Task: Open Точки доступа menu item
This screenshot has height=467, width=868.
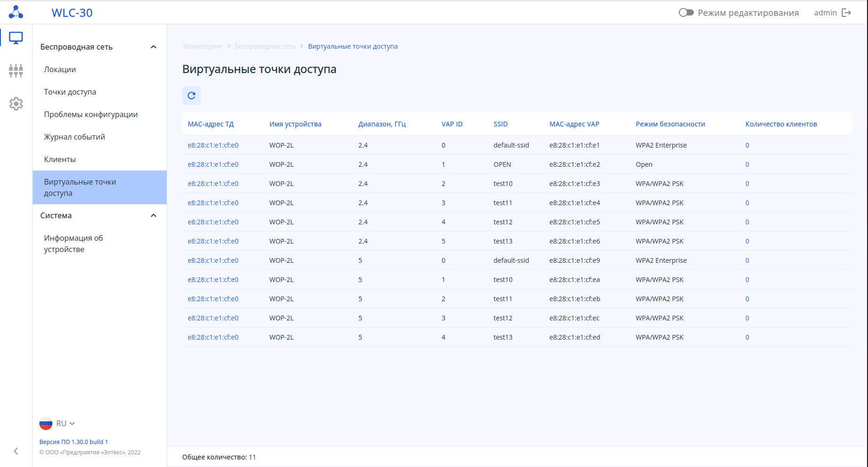Action: point(70,92)
